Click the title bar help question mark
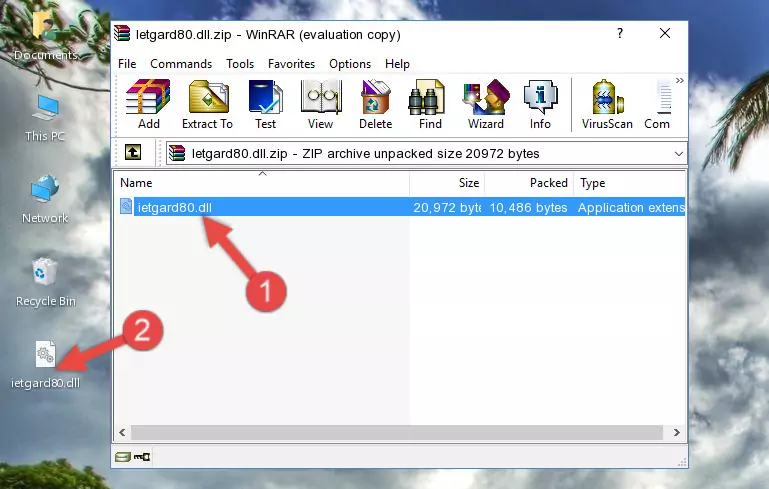Image resolution: width=769 pixels, height=489 pixels. click(x=620, y=33)
